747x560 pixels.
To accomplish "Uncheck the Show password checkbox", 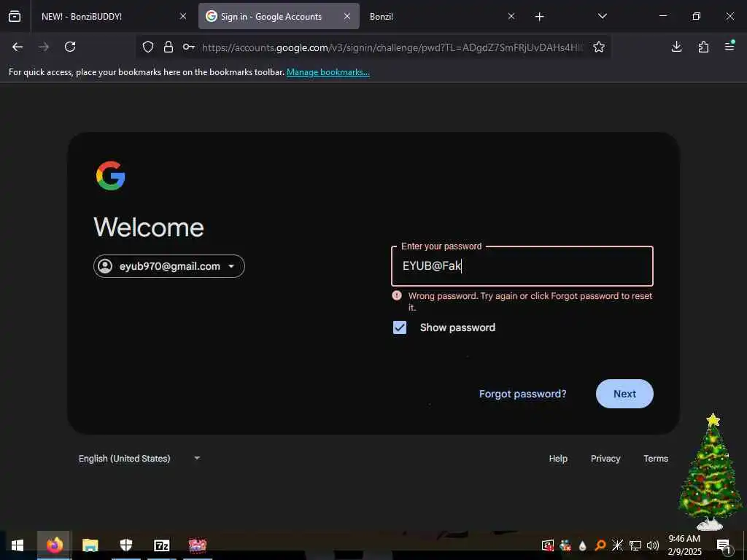I will tap(400, 327).
